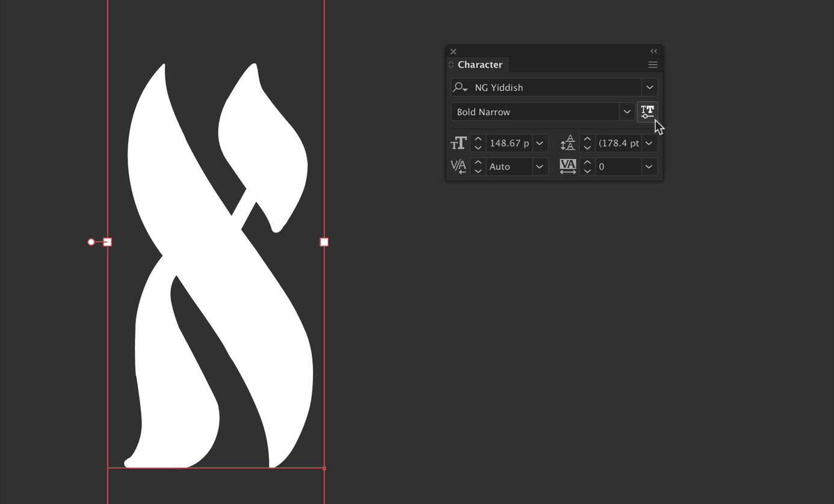Increase font size with up arrow
This screenshot has height=504, width=834.
[x=478, y=139]
